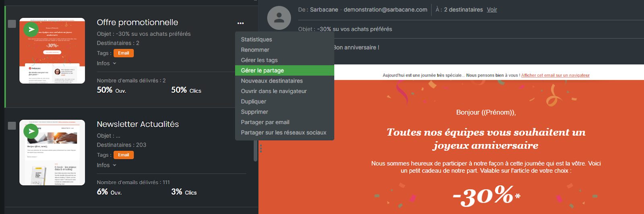Select Partager par email menu entry
The height and width of the screenshot is (214, 644).
point(285,122)
